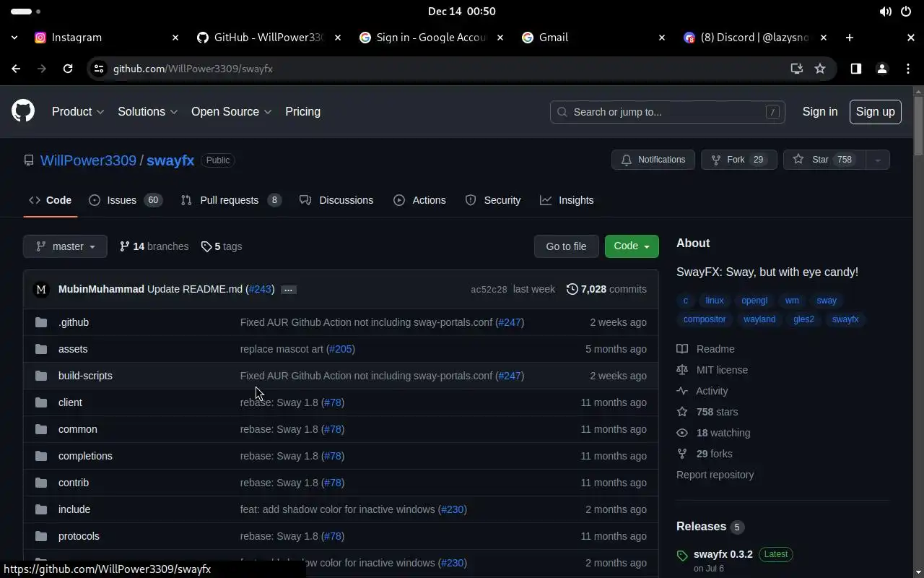Viewport: 924px width, 578px height.
Task: Click the page vertical scrollbar
Action: click(918, 125)
